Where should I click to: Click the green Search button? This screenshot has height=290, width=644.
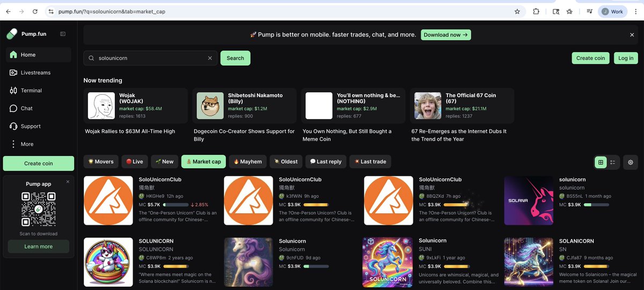[x=235, y=58]
